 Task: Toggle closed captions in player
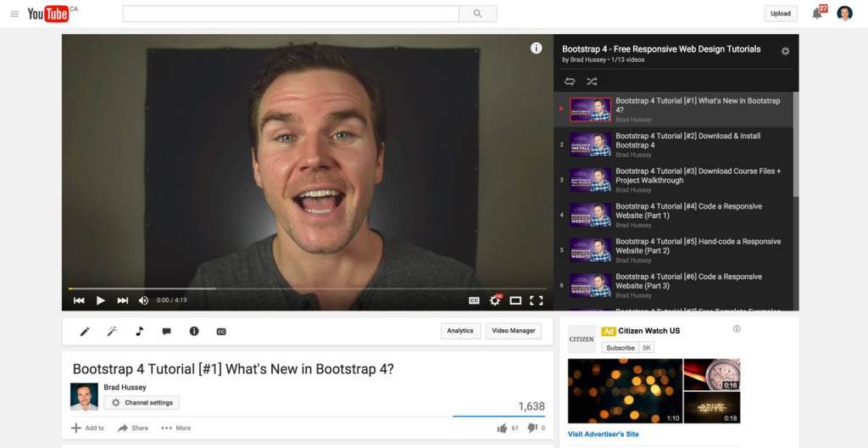click(x=474, y=300)
